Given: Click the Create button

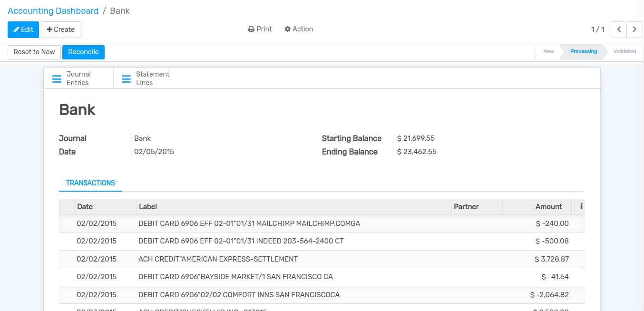Looking at the screenshot, I should click(x=60, y=29).
